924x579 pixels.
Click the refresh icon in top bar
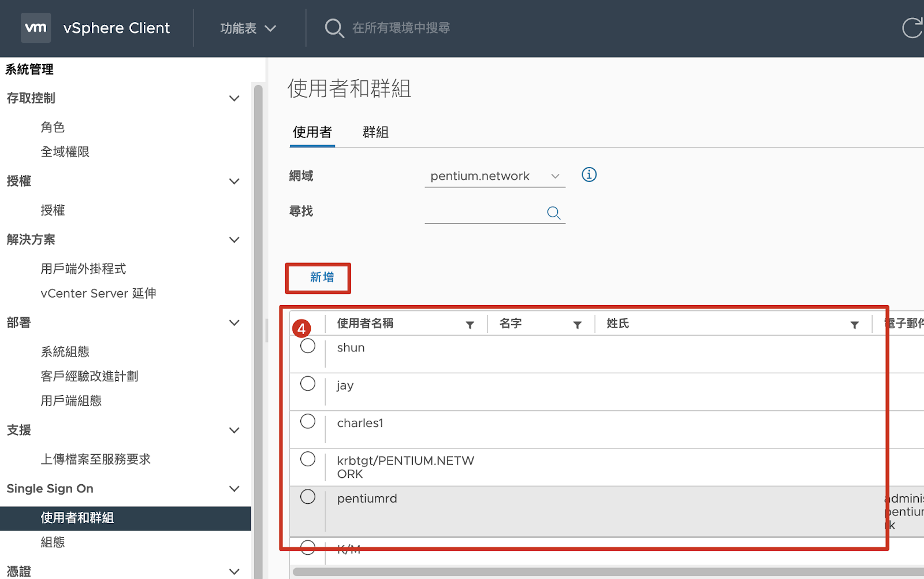tap(912, 28)
